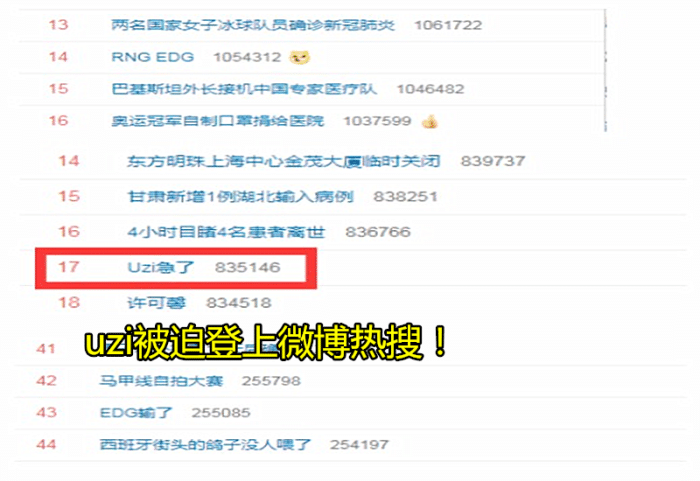
Task: Open topic 东方明珠上海中心金茂大厦临时关闭
Action: click(x=283, y=161)
